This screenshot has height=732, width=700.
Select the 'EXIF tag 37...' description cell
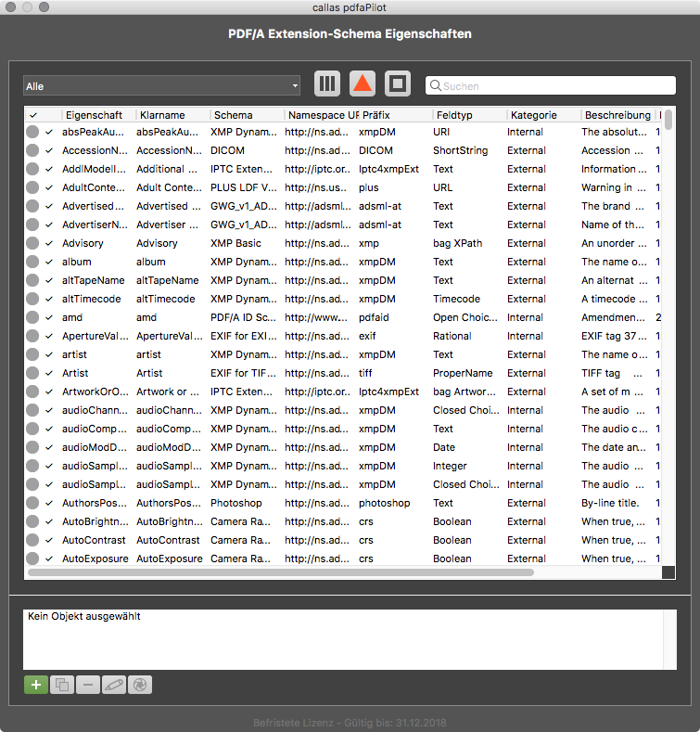pos(614,336)
